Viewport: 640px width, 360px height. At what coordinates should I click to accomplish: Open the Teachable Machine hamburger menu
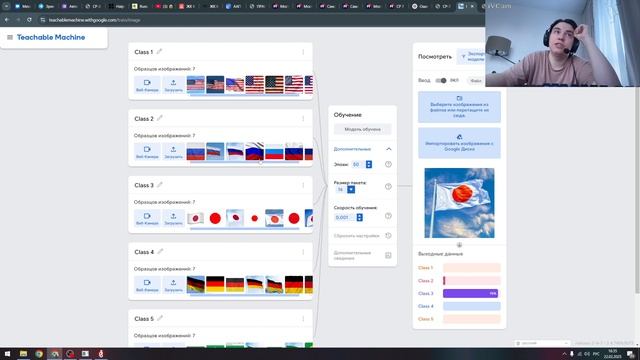click(x=10, y=37)
